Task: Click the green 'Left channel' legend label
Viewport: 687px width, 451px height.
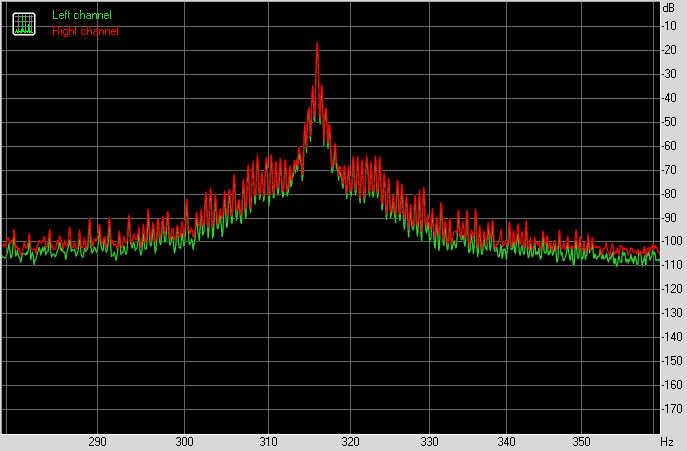Action: click(82, 15)
